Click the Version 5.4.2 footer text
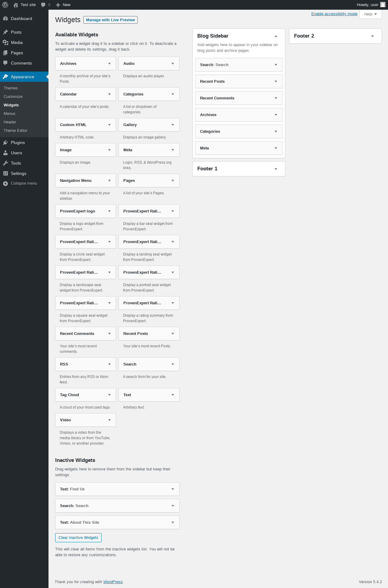 370,582
